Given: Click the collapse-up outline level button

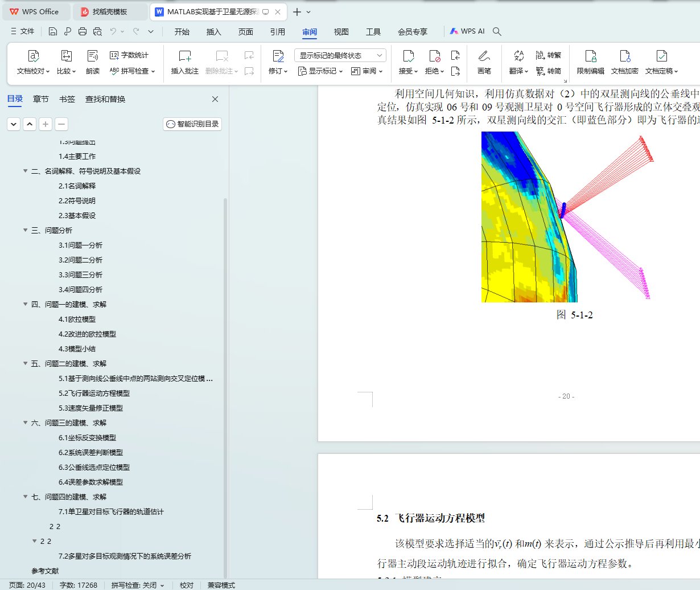Looking at the screenshot, I should point(30,124).
